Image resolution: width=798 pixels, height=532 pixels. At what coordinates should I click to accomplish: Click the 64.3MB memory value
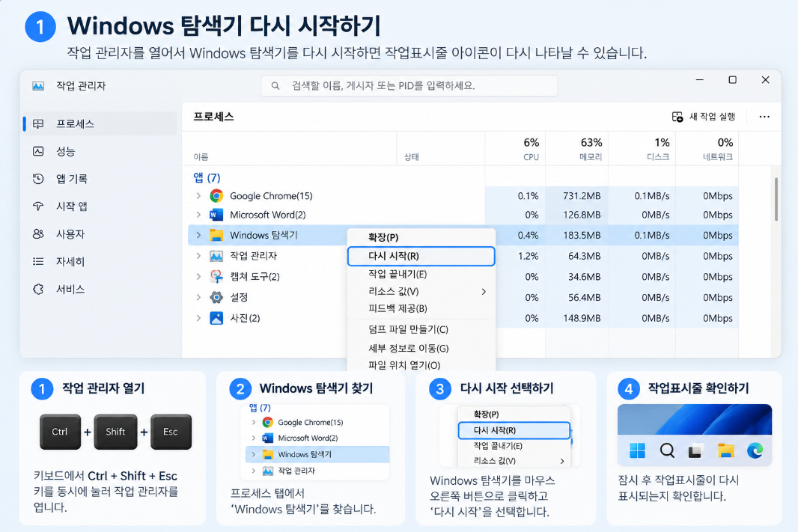[584, 256]
